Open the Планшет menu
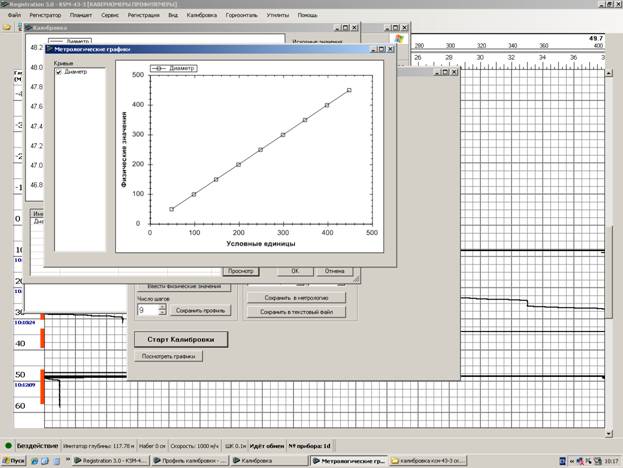The image size is (623, 468). [81, 15]
